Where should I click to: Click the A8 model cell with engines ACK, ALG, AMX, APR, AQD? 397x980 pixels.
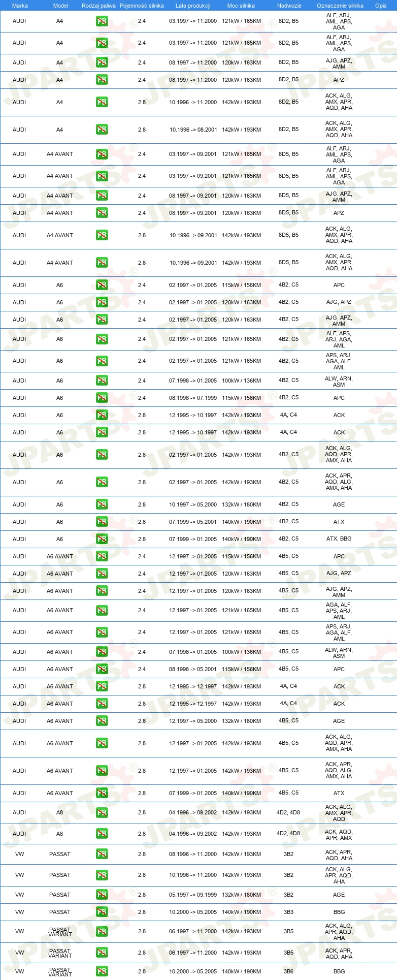click(x=60, y=812)
